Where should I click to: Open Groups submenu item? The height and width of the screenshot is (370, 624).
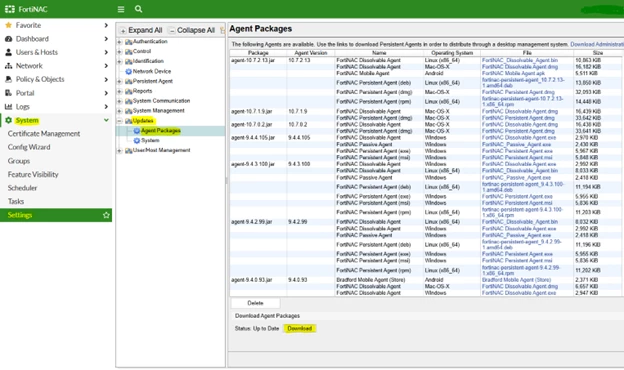click(19, 161)
